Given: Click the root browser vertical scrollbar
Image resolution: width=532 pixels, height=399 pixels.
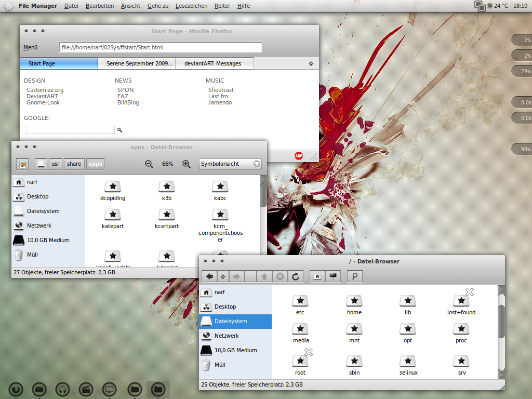Looking at the screenshot, I should click(x=501, y=322).
